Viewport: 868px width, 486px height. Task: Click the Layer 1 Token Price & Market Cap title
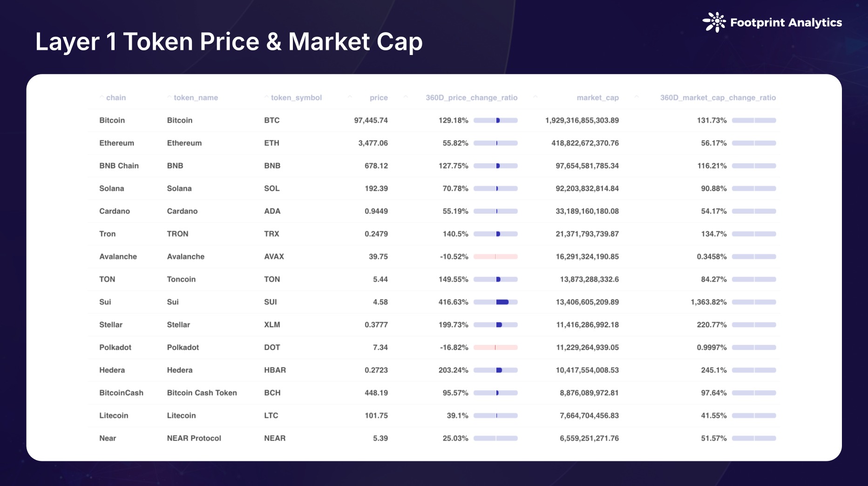[229, 41]
